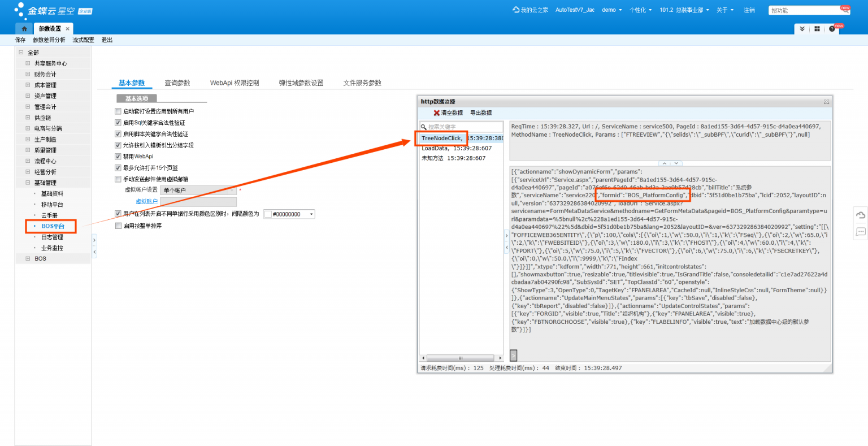This screenshot has width=868, height=446.
Task: Uncheck the 禁用WebApi checkbox
Action: [118, 157]
